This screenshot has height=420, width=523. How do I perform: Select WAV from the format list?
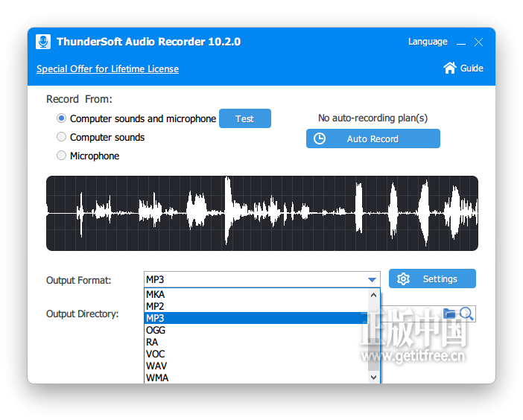pos(256,366)
